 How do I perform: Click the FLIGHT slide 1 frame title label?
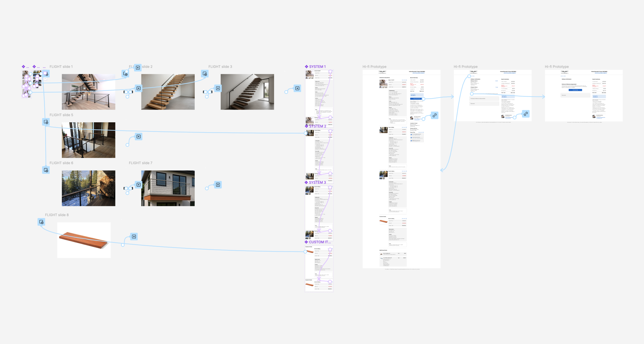point(61,66)
